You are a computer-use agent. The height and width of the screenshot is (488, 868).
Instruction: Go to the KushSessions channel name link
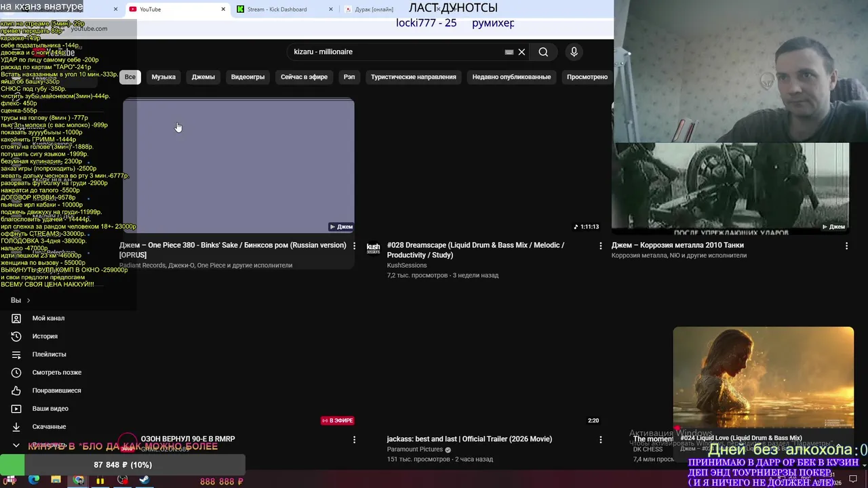point(407,266)
